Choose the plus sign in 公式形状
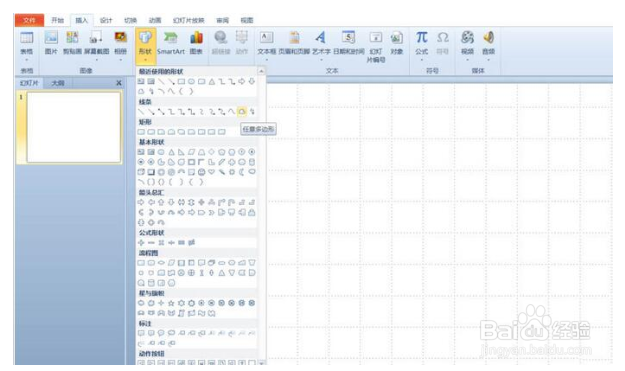 click(x=141, y=243)
